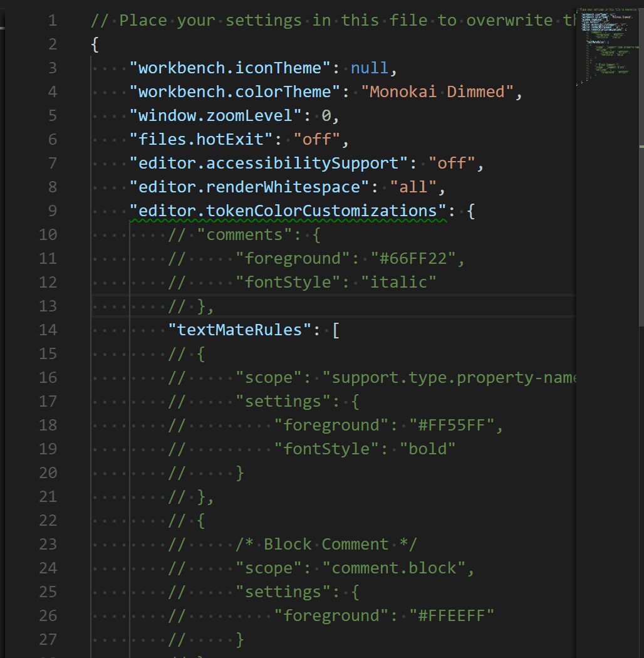Click the "off" value of files.hotExit
The image size is (644, 658).
tap(317, 140)
